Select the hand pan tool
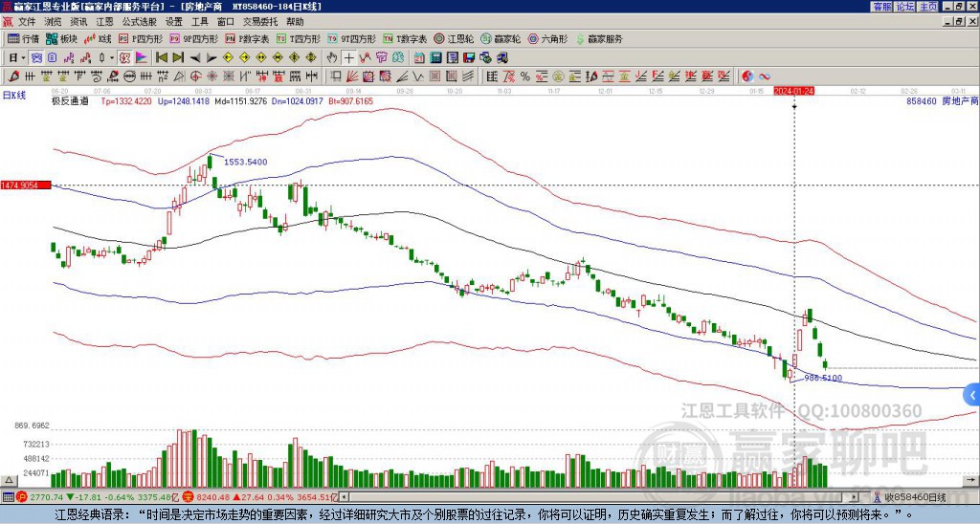Image resolution: width=980 pixels, height=524 pixels. pyautogui.click(x=331, y=58)
